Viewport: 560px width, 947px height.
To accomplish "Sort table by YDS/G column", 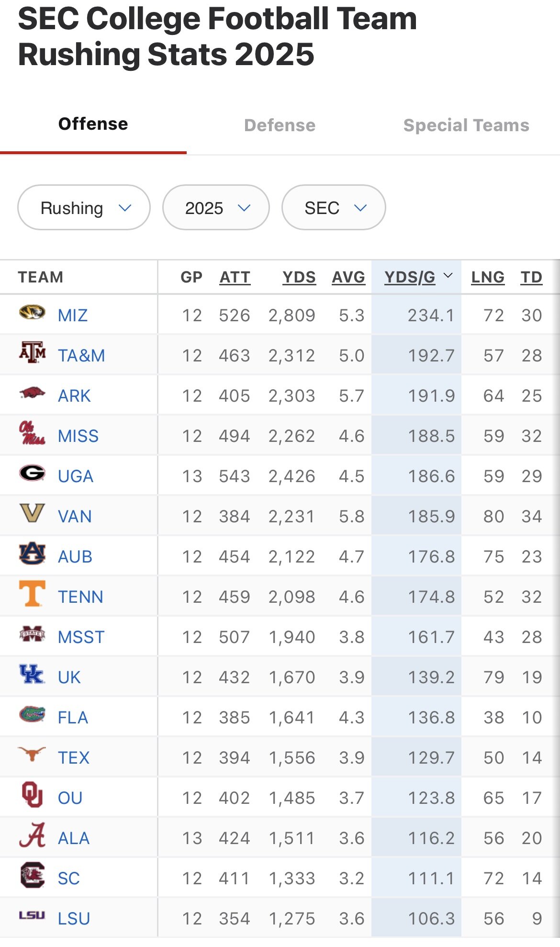I will pyautogui.click(x=410, y=277).
